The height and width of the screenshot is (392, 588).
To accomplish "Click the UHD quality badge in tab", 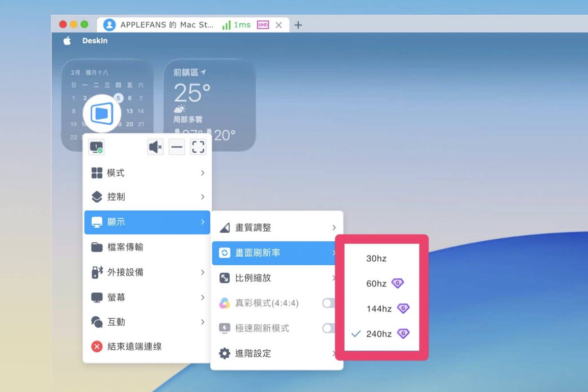I will tap(263, 25).
